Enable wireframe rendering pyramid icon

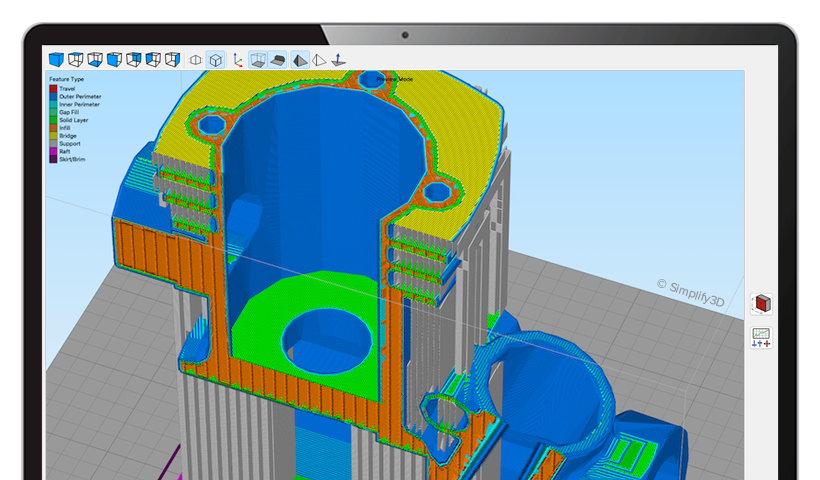click(319, 59)
